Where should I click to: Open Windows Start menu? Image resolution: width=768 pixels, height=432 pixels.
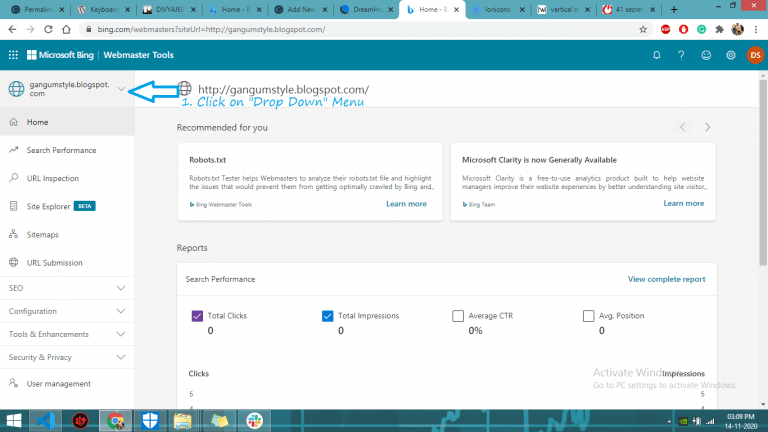tap(14, 421)
